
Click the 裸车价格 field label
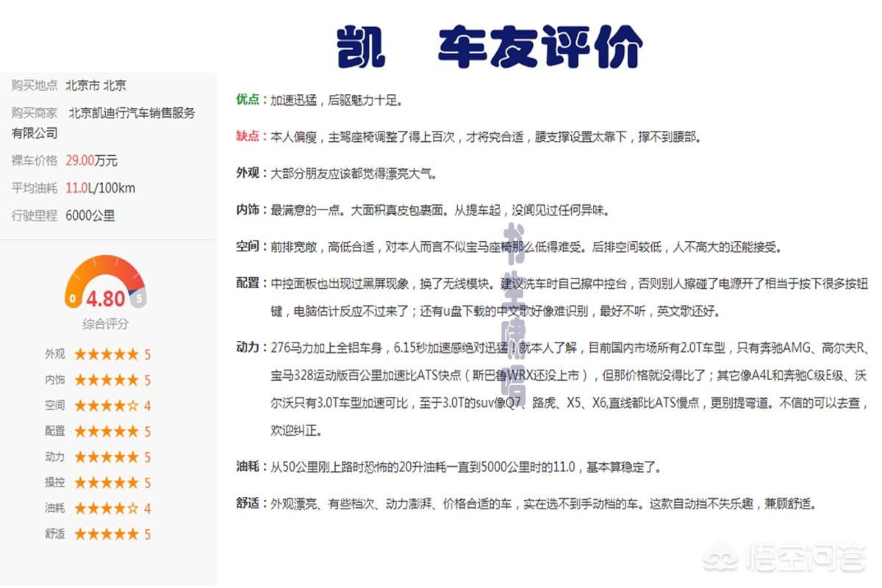click(x=34, y=160)
